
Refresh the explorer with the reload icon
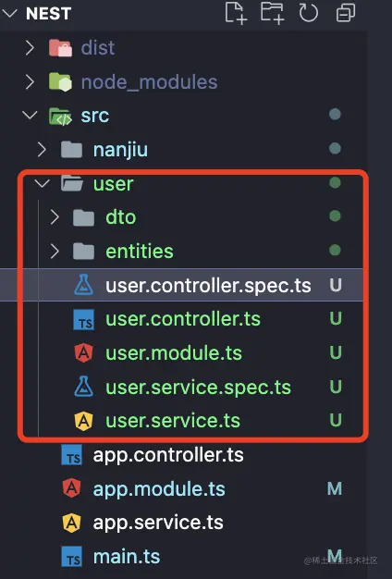[x=308, y=13]
